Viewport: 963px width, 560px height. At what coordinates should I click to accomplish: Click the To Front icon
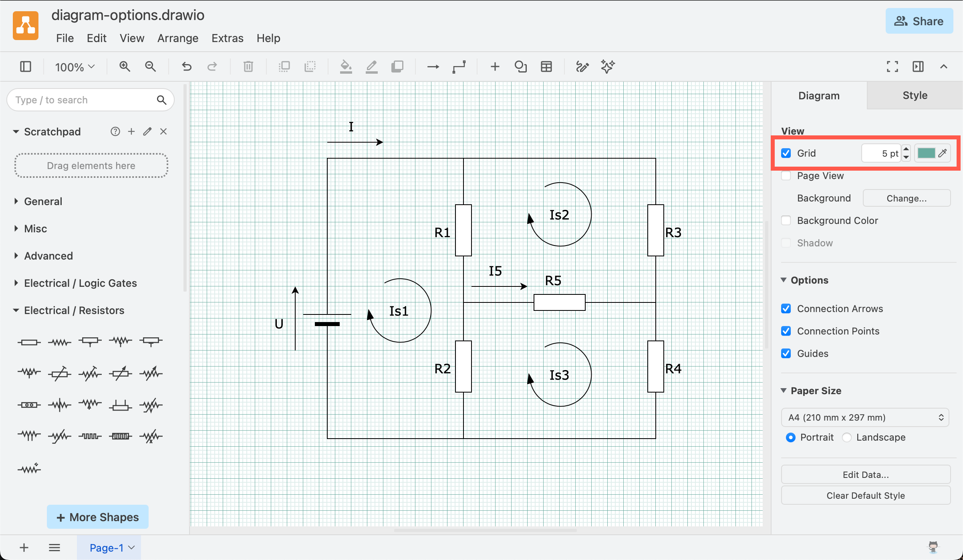pos(284,66)
